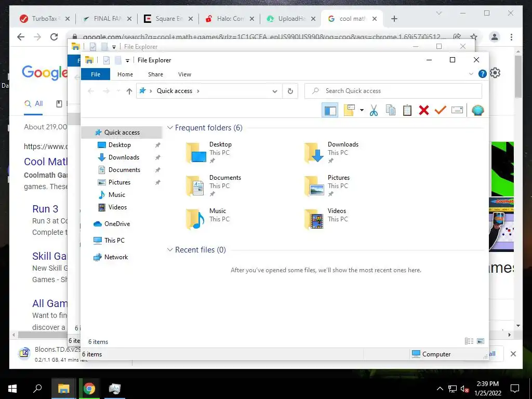This screenshot has height=399, width=532.
Task: Click the Paste clipboard icon
Action: pyautogui.click(x=407, y=110)
